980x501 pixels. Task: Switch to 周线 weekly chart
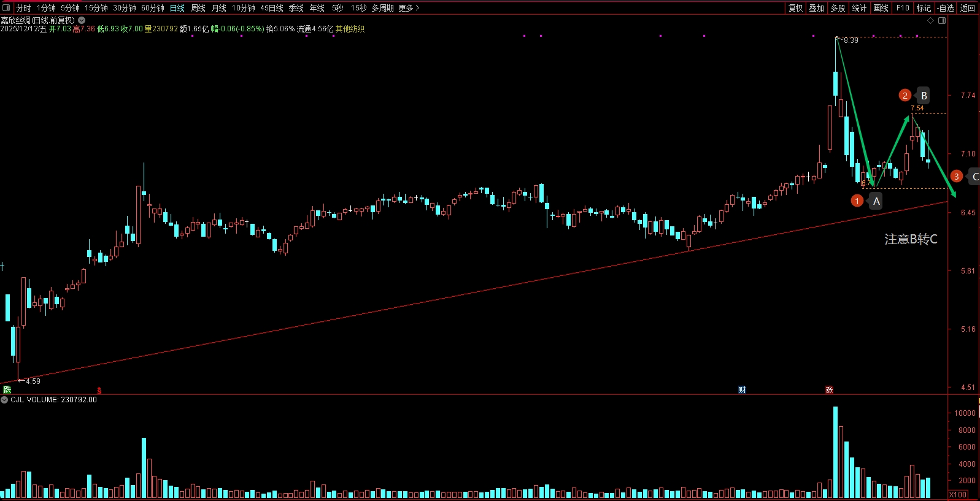tap(198, 8)
